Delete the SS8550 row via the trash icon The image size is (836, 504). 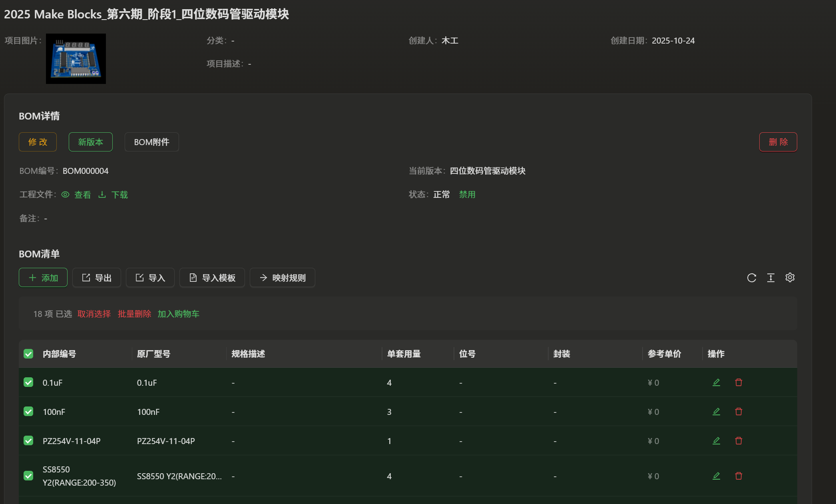[x=738, y=476]
